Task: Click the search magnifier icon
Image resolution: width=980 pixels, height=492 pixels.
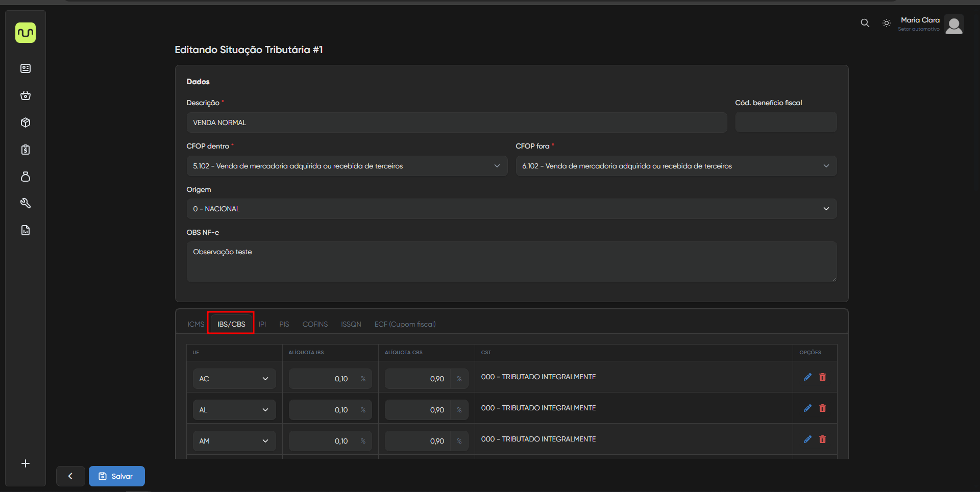Action: click(x=865, y=23)
